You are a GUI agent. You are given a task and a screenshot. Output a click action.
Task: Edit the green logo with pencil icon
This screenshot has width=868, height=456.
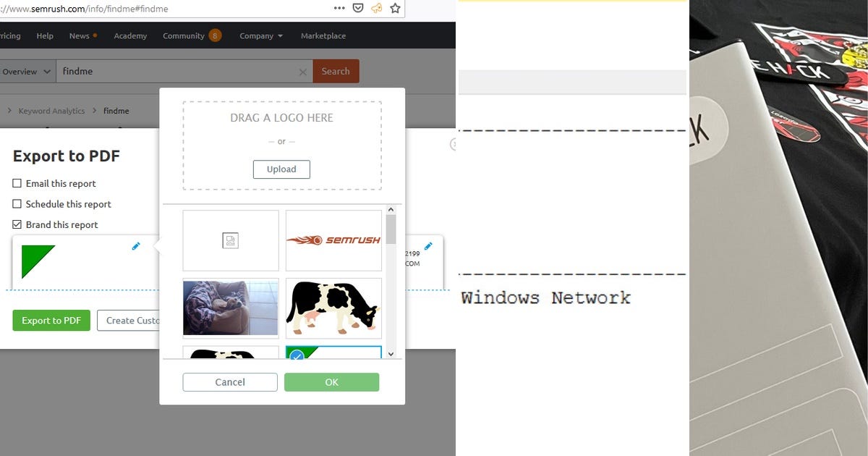click(136, 246)
